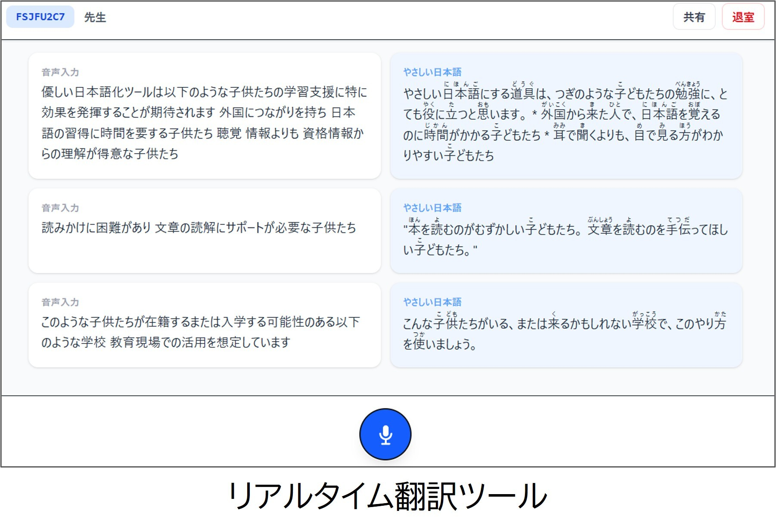Click the 音声入力 label of the third card

[60, 302]
